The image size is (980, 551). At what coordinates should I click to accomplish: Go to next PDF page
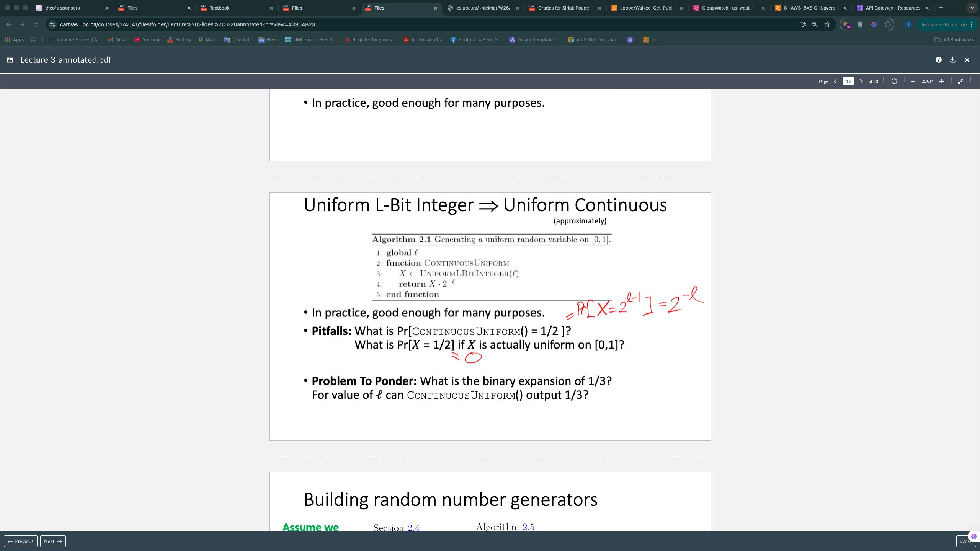pos(861,81)
